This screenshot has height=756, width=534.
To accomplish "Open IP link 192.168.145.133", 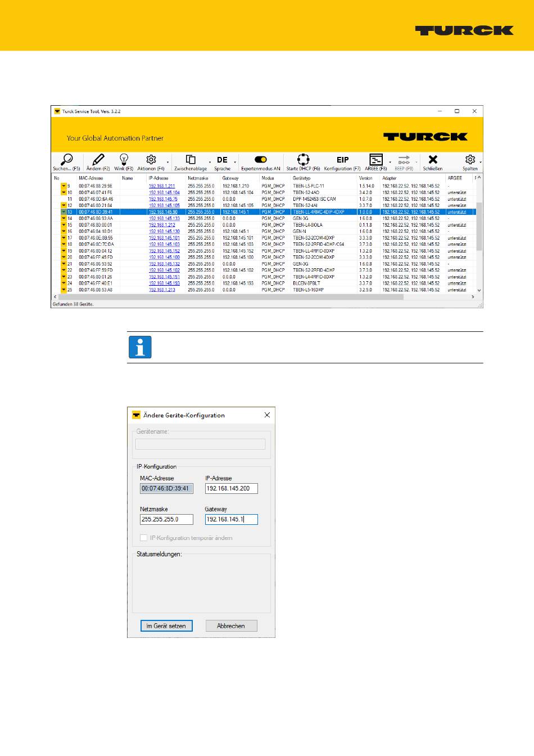I will (x=164, y=219).
